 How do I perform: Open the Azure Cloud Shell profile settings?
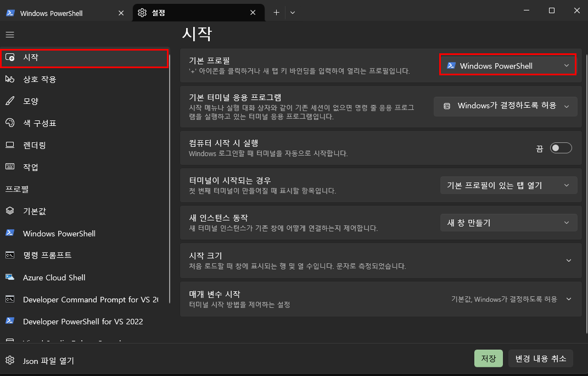click(x=85, y=277)
